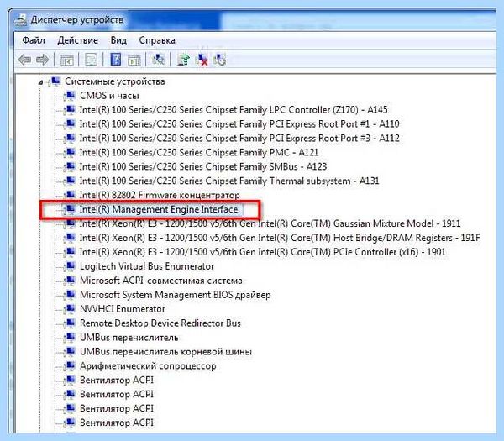
Task: Collapse the Системные устройства tree node
Action: (x=41, y=82)
